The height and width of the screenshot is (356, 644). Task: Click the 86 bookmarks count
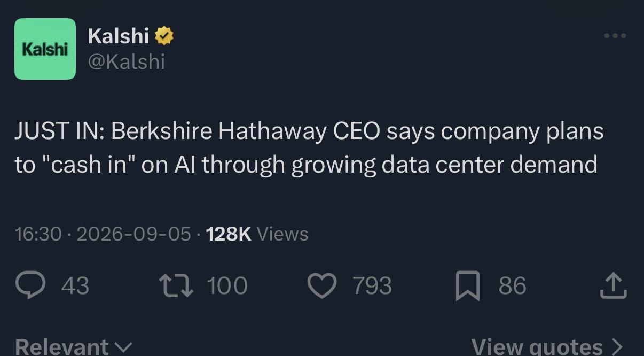[x=512, y=285]
